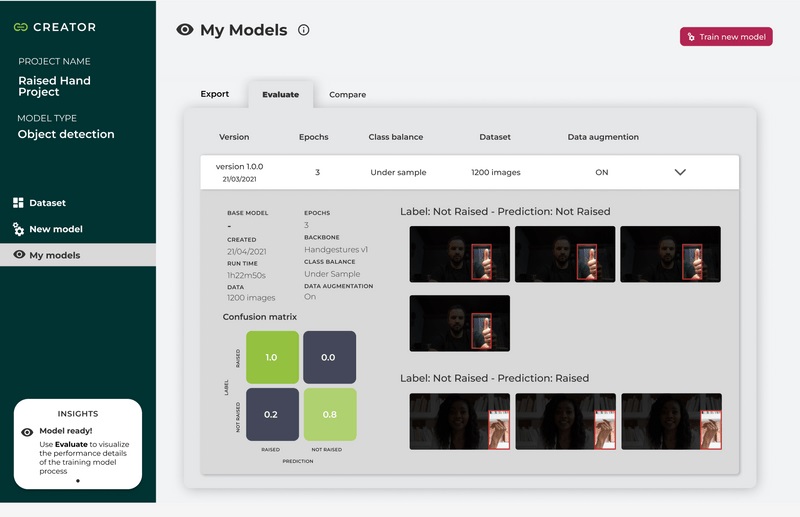
Task: Click the Creator logo link icon
Action: click(x=20, y=27)
